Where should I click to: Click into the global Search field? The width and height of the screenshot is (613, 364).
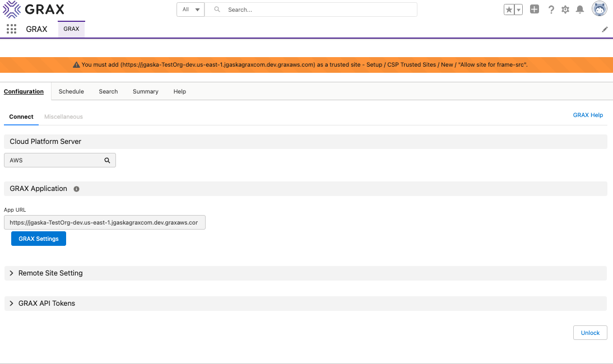311,10
